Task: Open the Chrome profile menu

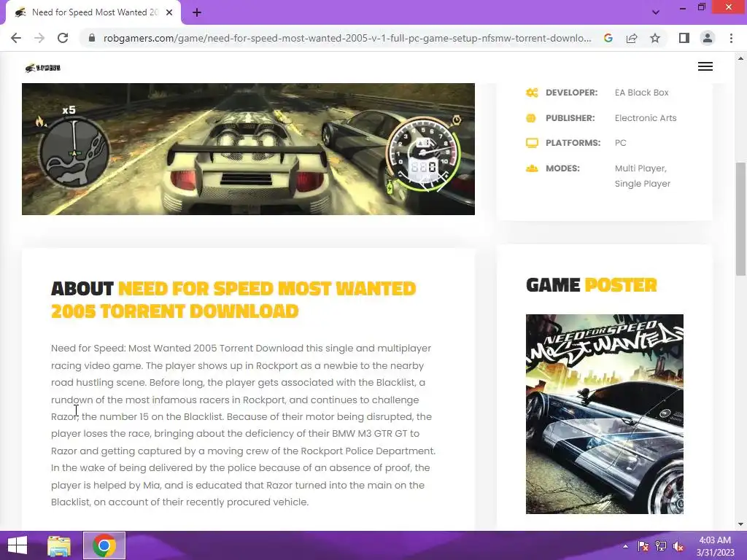Action: [708, 38]
